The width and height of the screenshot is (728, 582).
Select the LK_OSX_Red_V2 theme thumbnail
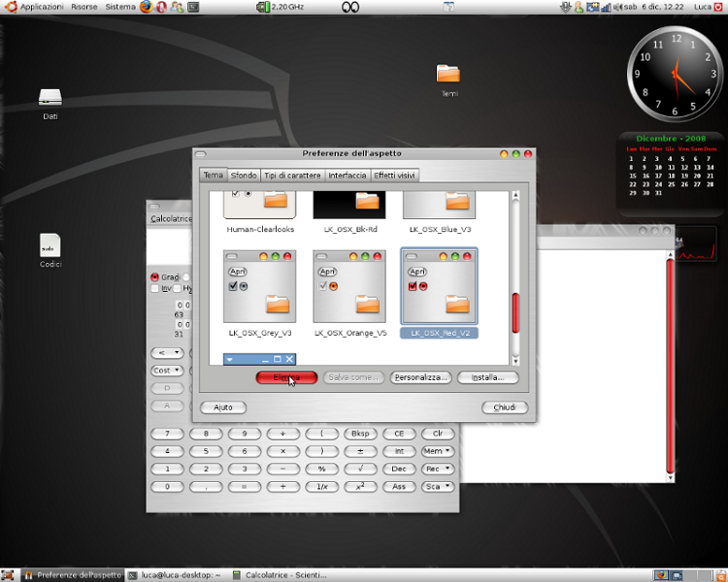[x=439, y=287]
